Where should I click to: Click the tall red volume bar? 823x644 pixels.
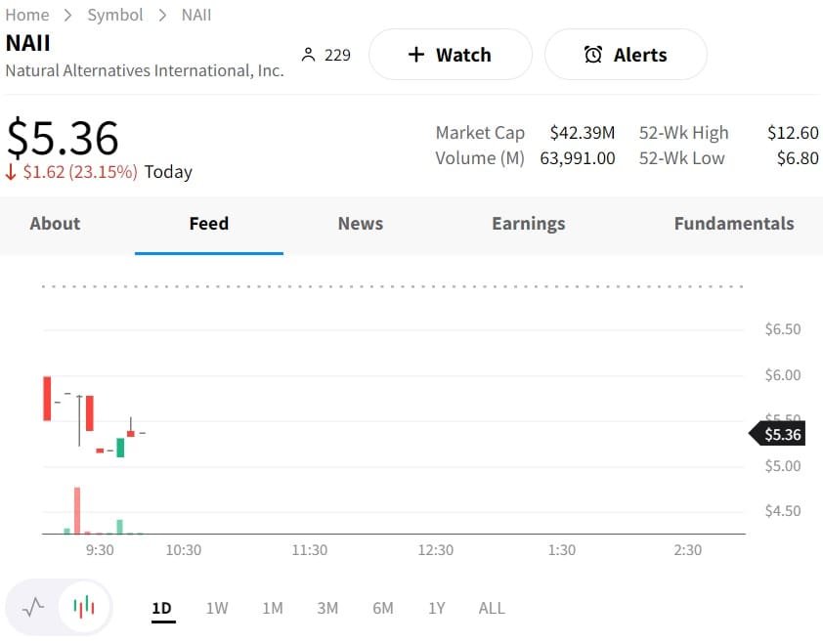coord(76,510)
